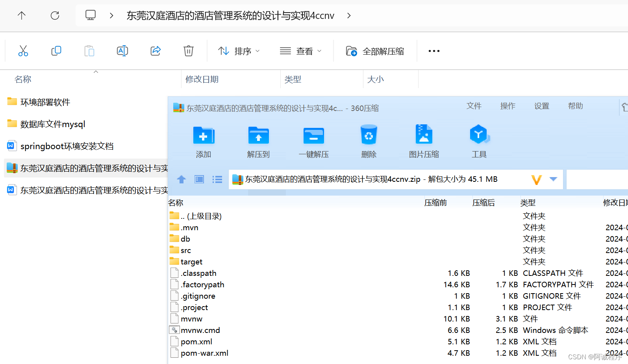Click the This PC monitor icon in address bar
The width and height of the screenshot is (628, 364).
pos(91,15)
